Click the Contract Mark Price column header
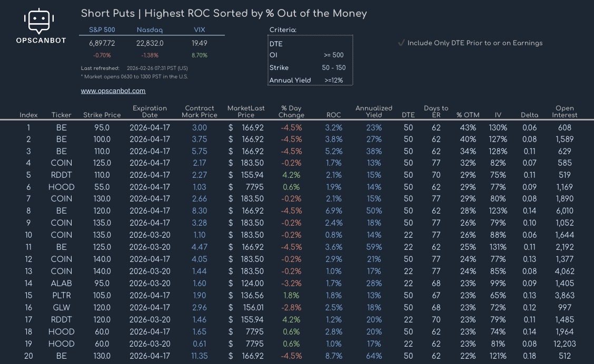 tap(199, 112)
